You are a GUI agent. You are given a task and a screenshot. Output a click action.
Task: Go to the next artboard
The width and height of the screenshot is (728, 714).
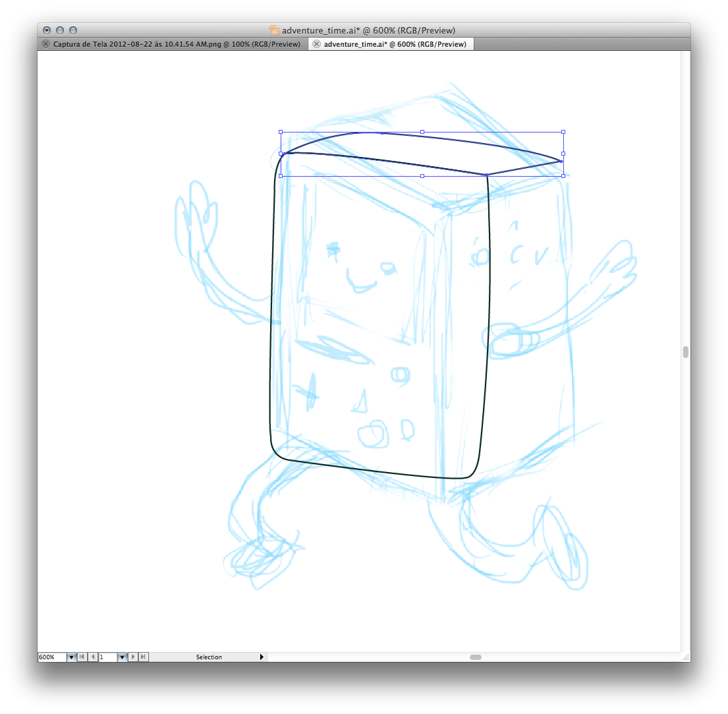(x=133, y=657)
